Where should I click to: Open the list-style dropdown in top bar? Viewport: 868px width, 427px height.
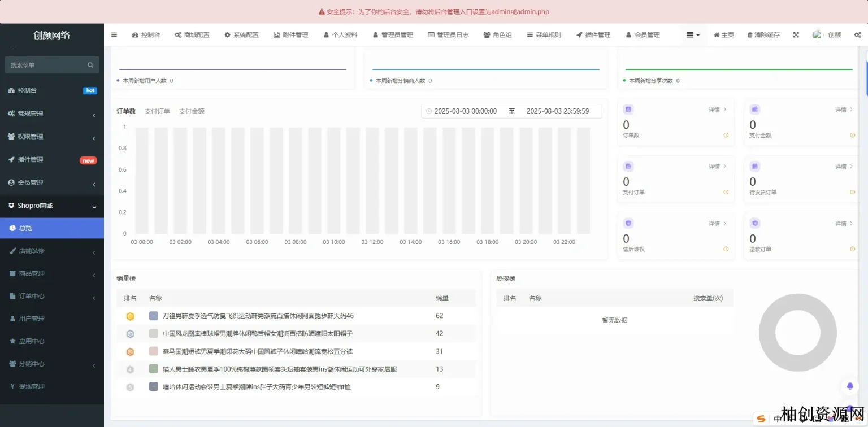pos(693,34)
